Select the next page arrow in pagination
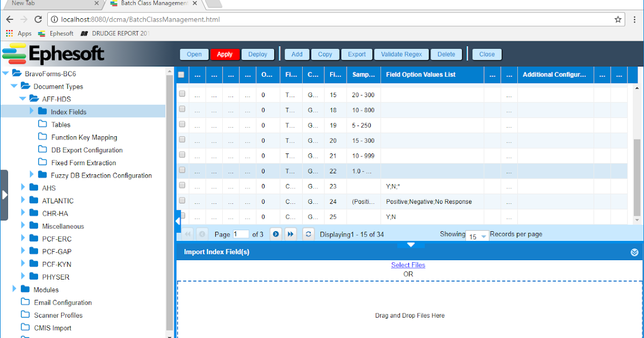The height and width of the screenshot is (338, 644). 275,234
